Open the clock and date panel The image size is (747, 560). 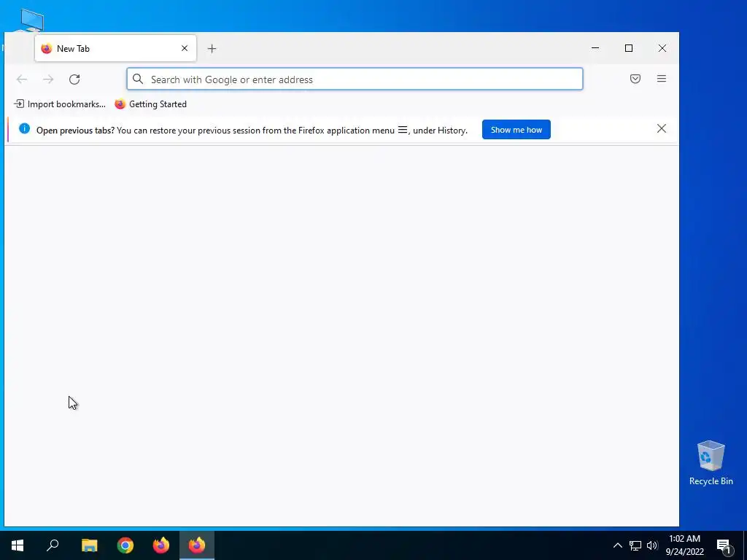[684, 545]
